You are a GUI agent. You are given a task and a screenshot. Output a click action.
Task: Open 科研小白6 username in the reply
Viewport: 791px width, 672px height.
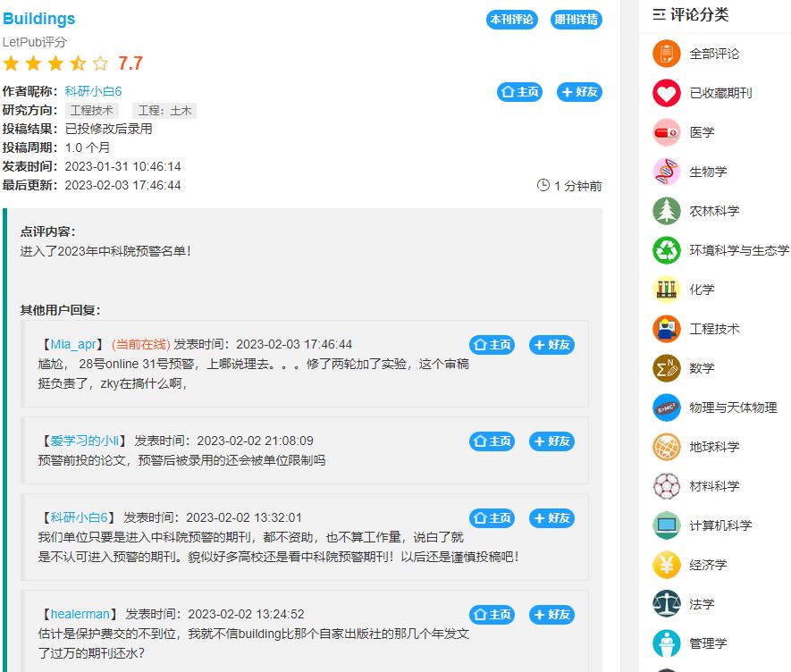[80, 517]
